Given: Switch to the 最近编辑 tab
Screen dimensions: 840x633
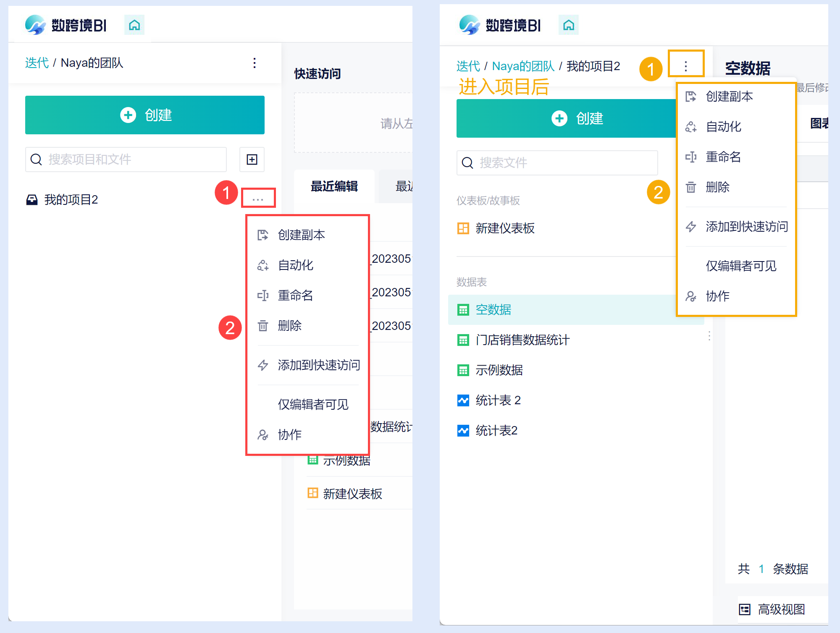Looking at the screenshot, I should pos(334,186).
